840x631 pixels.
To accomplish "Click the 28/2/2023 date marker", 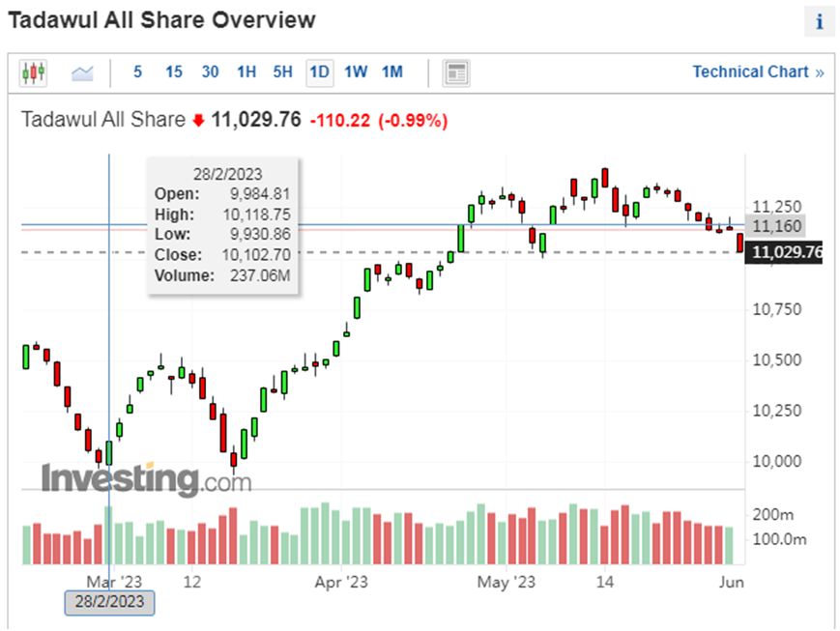I will point(109,602).
